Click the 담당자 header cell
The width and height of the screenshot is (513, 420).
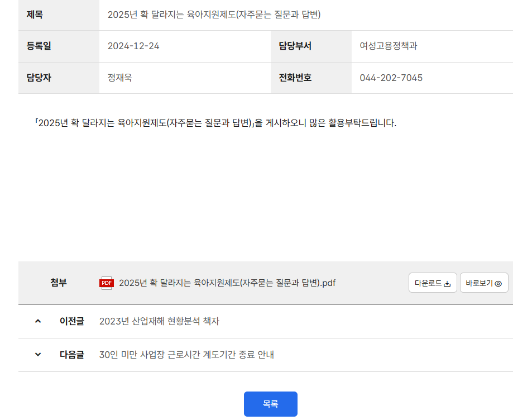pos(59,78)
